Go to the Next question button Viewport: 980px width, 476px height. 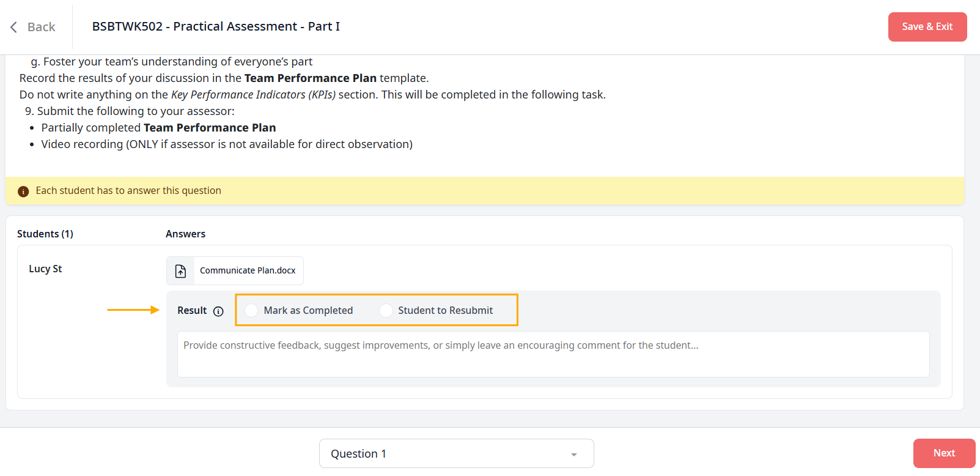944,453
